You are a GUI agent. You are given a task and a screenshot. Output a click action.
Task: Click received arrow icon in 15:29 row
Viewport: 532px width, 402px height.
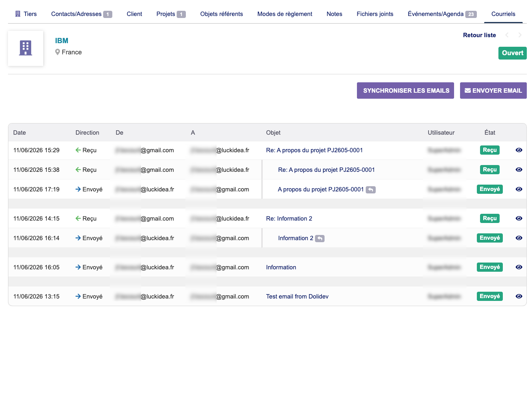point(78,150)
